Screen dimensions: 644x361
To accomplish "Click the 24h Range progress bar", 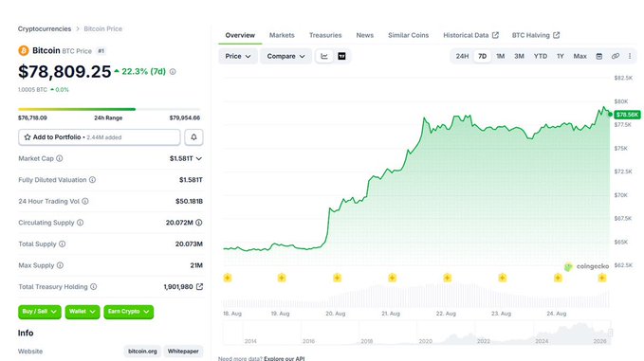I will (109, 109).
